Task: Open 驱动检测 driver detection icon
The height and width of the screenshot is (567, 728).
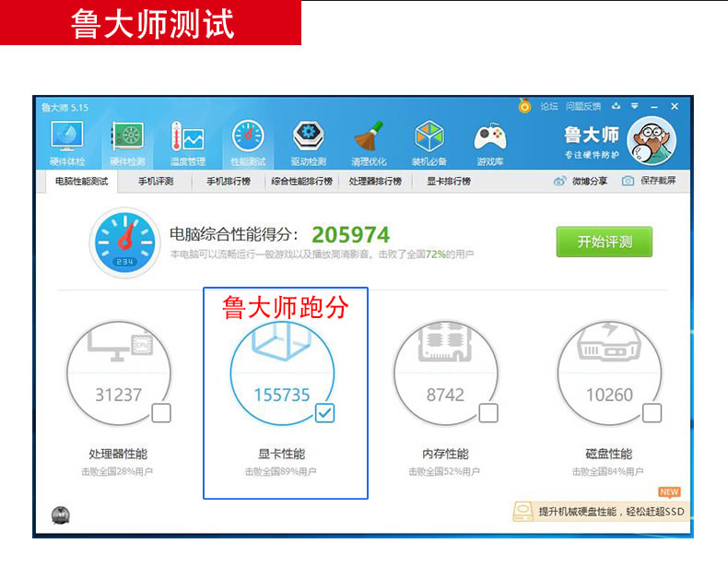Action: pyautogui.click(x=309, y=136)
